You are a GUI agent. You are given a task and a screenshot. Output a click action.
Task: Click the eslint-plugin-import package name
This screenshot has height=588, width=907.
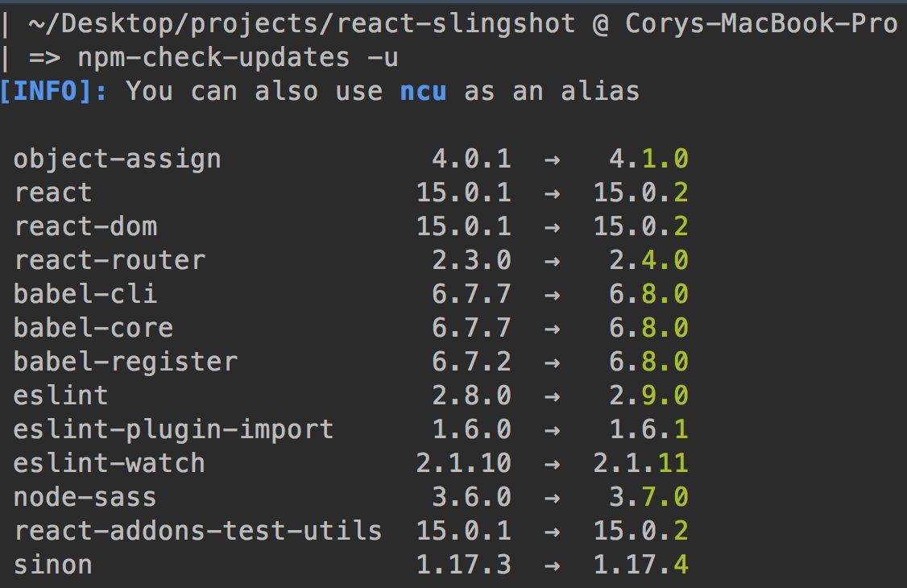[173, 429]
